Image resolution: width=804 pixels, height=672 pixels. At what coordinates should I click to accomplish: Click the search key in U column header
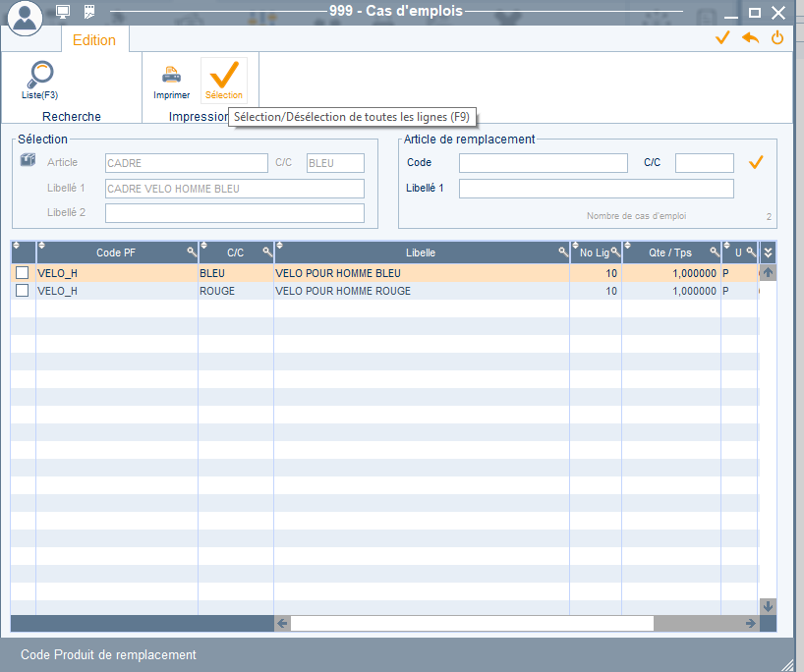click(x=751, y=252)
